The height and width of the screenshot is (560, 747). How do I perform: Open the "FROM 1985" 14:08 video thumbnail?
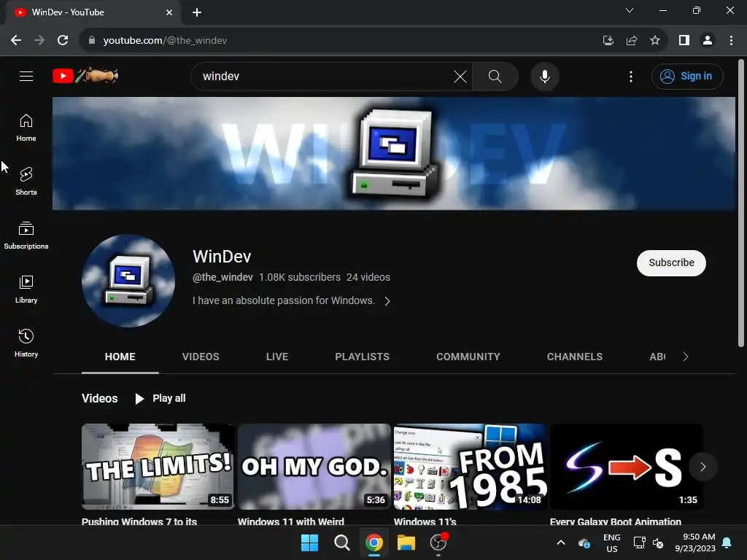pyautogui.click(x=471, y=467)
